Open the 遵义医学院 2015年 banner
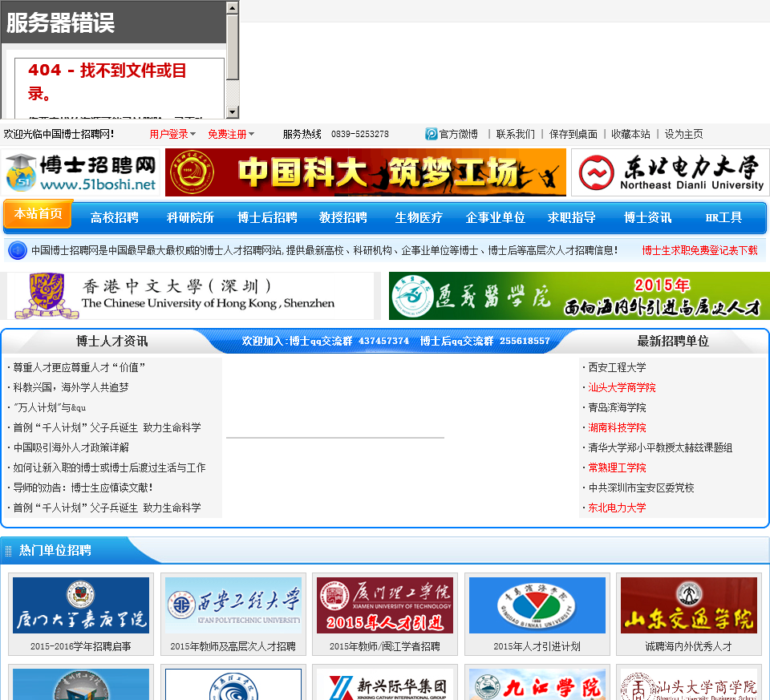 (579, 296)
